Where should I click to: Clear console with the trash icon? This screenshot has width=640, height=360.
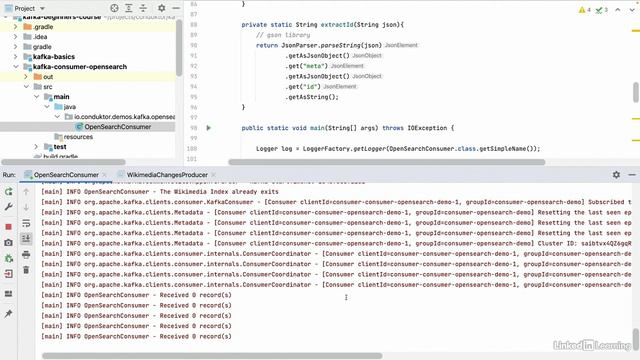tap(26, 270)
